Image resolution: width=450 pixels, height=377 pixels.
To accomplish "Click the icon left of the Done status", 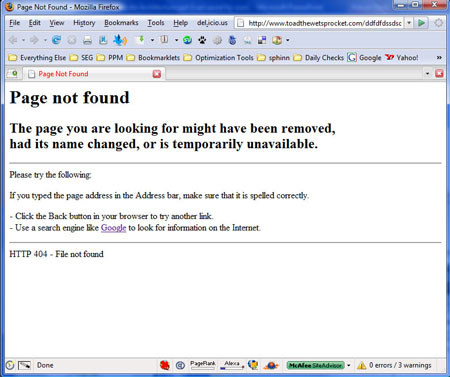I will coord(24,365).
